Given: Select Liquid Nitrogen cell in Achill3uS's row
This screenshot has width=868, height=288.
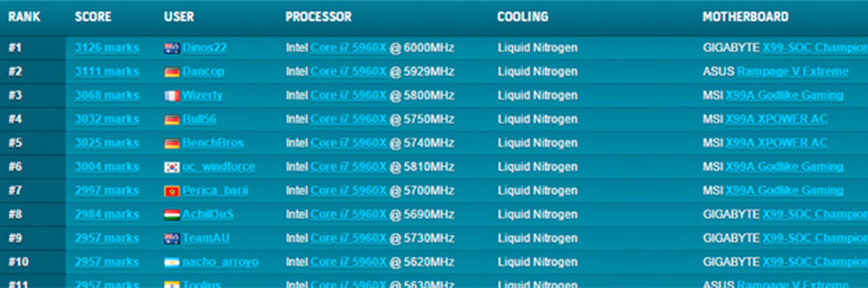Looking at the screenshot, I should click(538, 214).
